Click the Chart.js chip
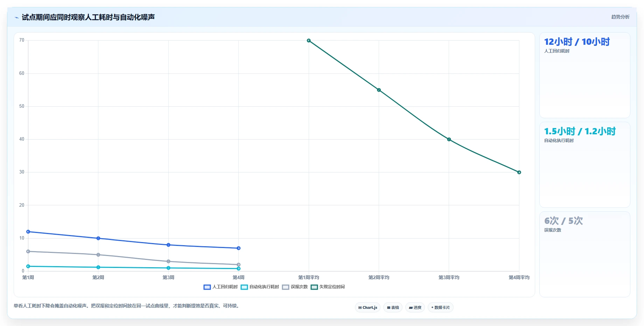Image resolution: width=644 pixels, height=326 pixels. click(367, 307)
